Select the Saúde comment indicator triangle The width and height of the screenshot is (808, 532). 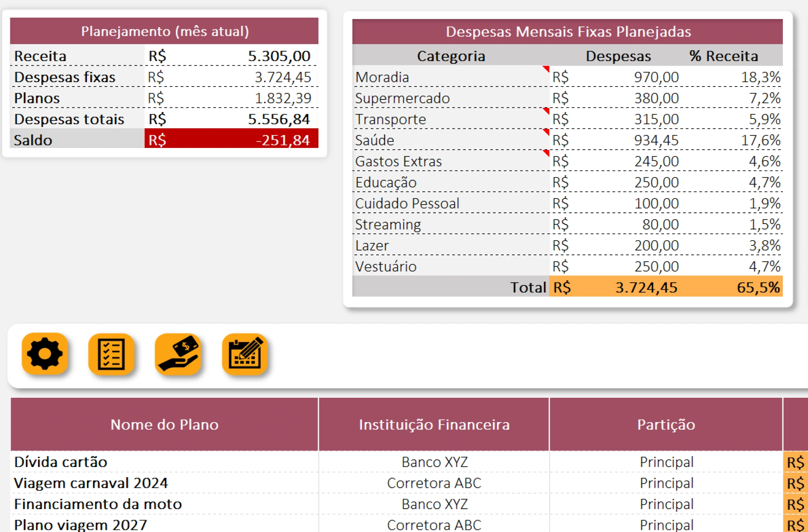coord(546,132)
